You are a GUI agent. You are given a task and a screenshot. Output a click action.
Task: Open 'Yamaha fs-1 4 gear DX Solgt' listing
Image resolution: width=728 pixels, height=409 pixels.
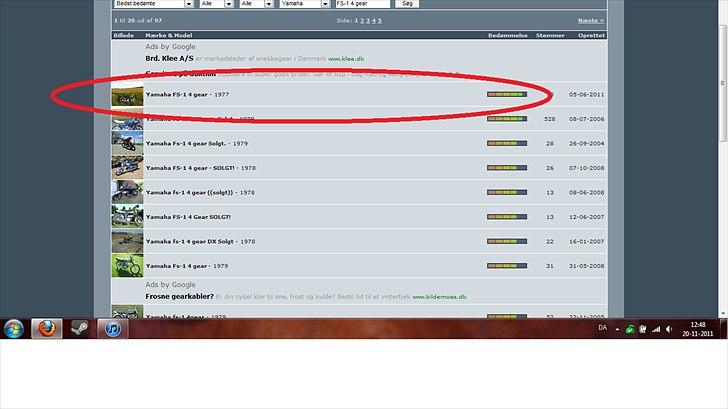(x=201, y=241)
